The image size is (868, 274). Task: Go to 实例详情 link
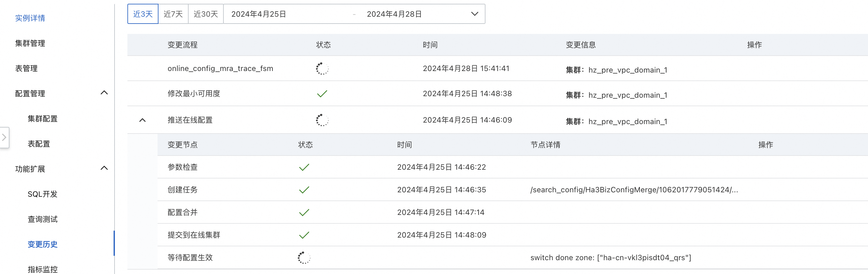click(30, 18)
